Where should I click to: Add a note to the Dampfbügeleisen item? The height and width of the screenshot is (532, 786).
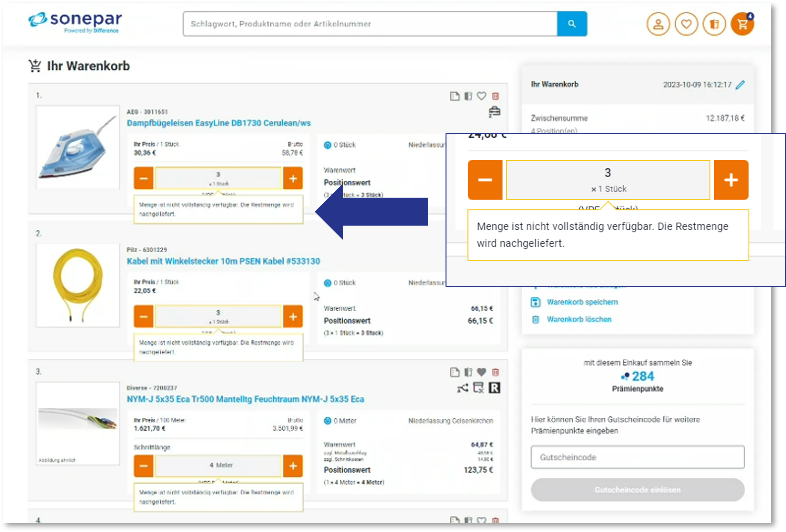(x=455, y=96)
